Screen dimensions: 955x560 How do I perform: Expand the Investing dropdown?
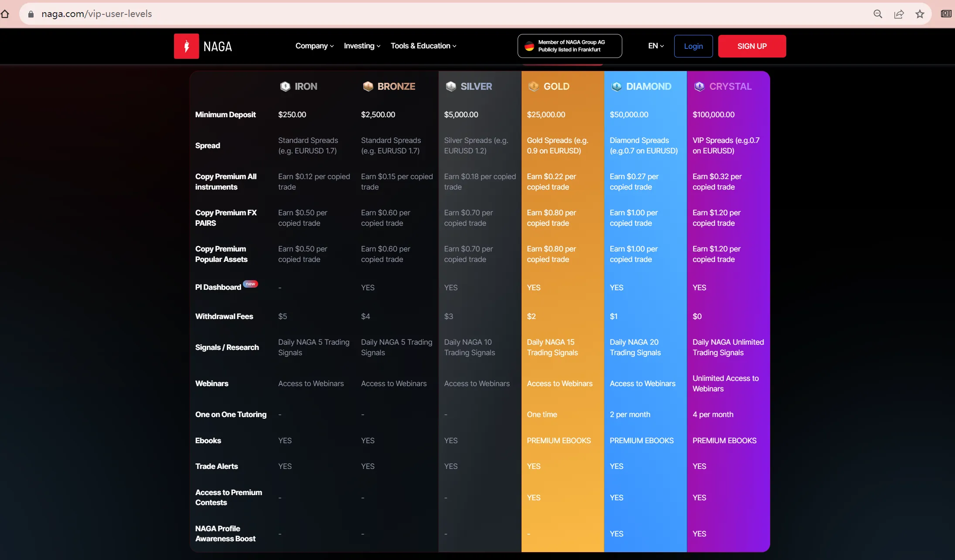tap(362, 46)
